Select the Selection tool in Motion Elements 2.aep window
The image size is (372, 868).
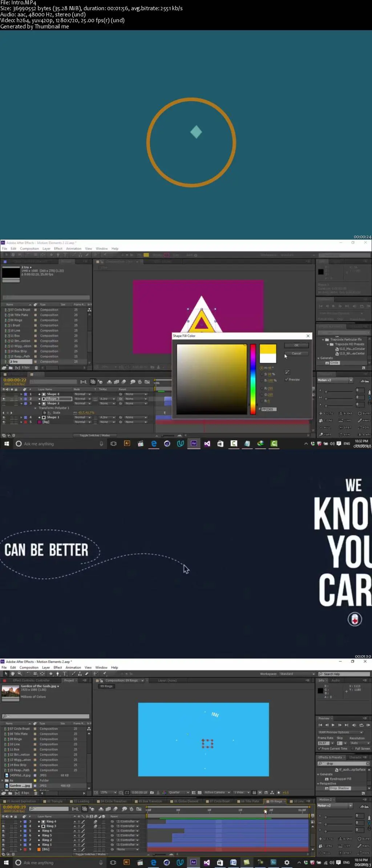click(6, 674)
